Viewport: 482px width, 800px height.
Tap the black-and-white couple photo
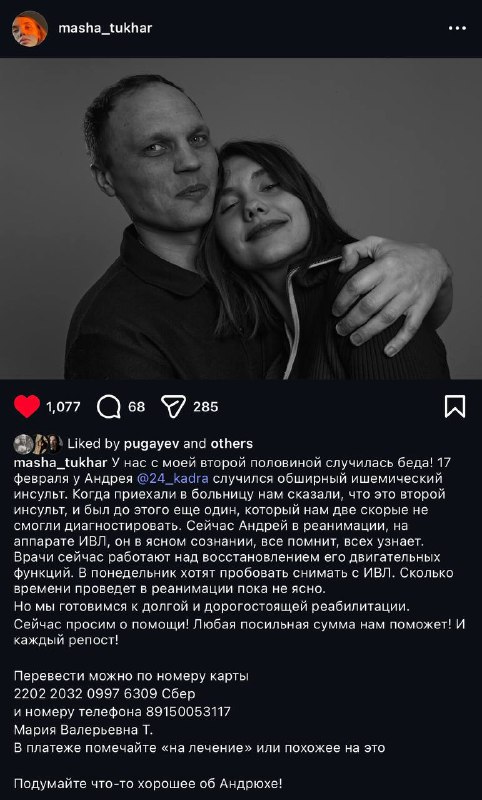[241, 218]
